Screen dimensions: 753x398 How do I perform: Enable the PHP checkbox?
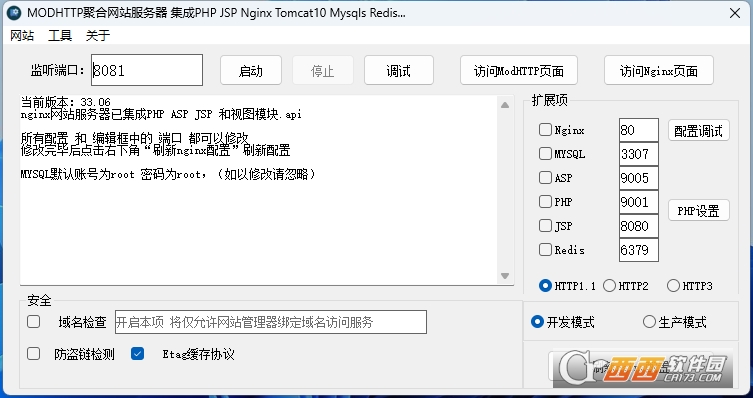(x=545, y=202)
